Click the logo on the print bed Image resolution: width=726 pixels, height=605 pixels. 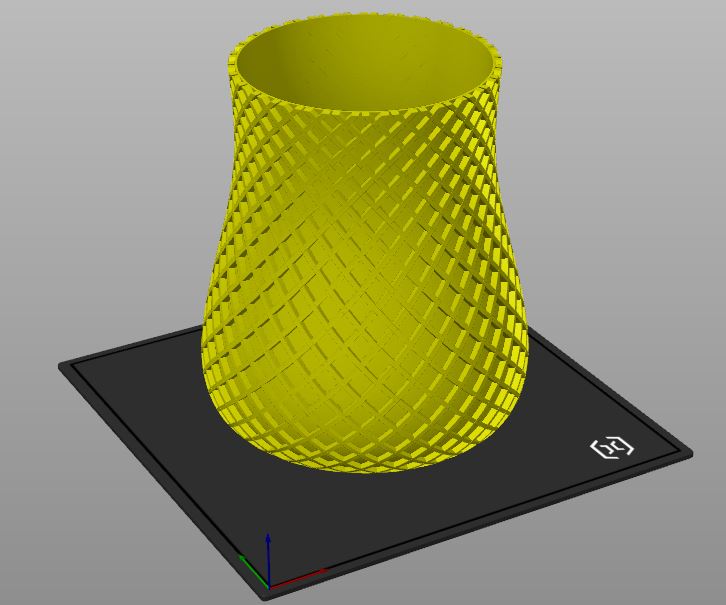(x=612, y=447)
